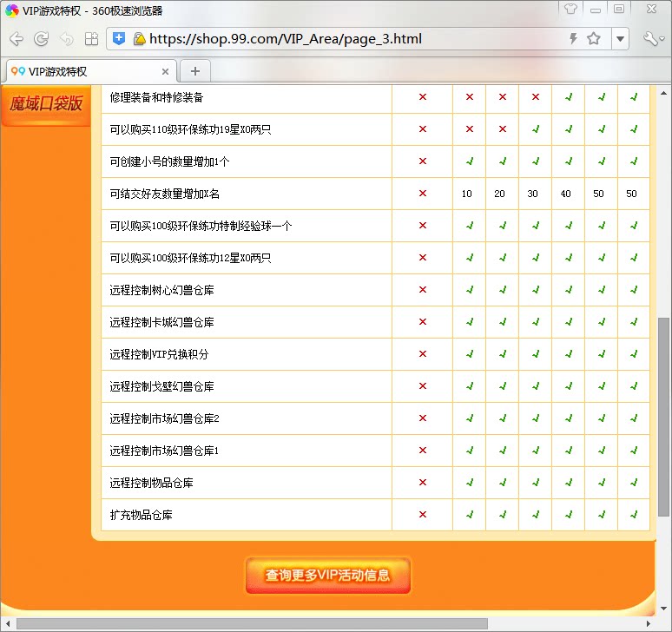Click 远程控制VIP兑换积分 text
The width and height of the screenshot is (672, 632).
coord(159,354)
